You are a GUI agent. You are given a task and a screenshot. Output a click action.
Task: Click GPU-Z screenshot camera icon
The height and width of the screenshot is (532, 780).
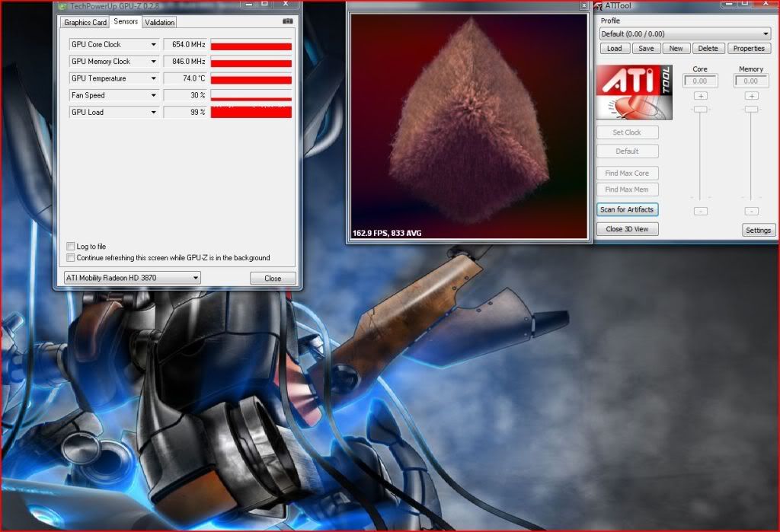point(287,21)
